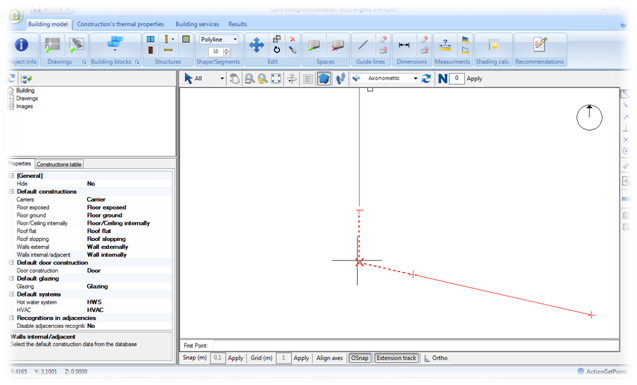Click the First Point input field

coord(414,345)
